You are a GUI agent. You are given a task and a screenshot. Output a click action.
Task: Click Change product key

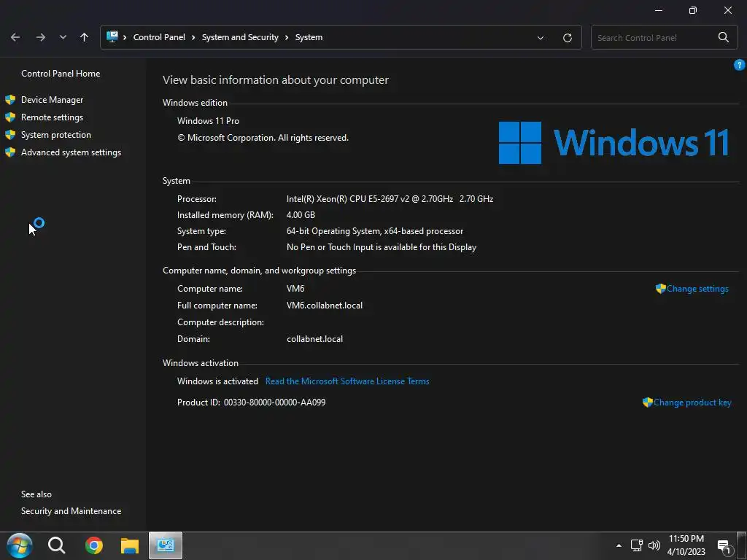(x=692, y=402)
